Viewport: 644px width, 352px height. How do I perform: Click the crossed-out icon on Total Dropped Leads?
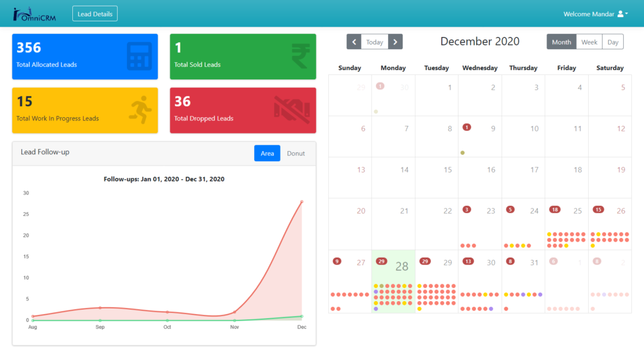point(292,110)
